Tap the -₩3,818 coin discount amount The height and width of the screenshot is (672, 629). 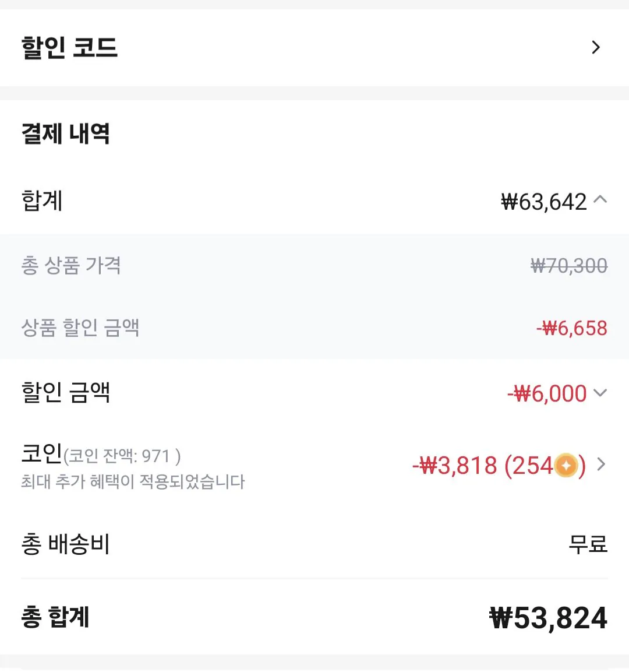click(x=454, y=466)
